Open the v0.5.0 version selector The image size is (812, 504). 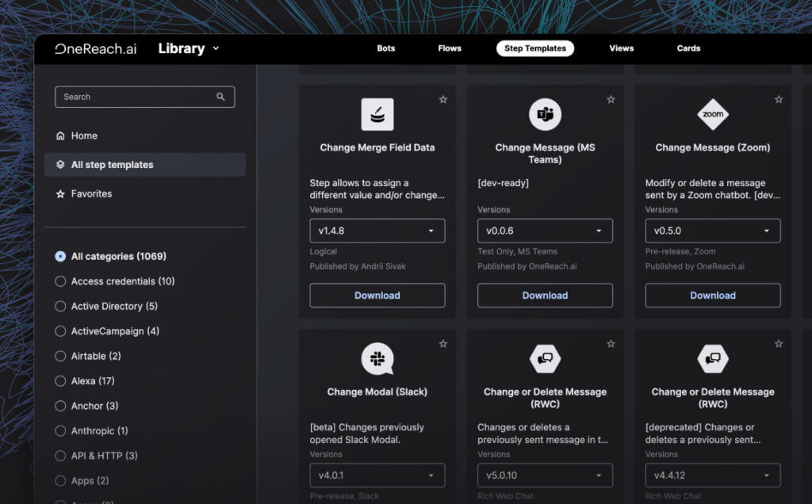(x=712, y=230)
